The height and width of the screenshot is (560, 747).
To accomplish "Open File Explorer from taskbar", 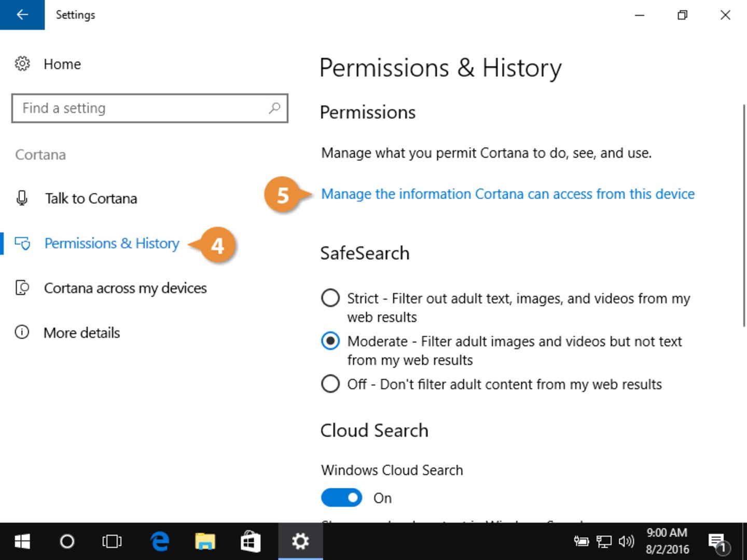I will coord(205,542).
